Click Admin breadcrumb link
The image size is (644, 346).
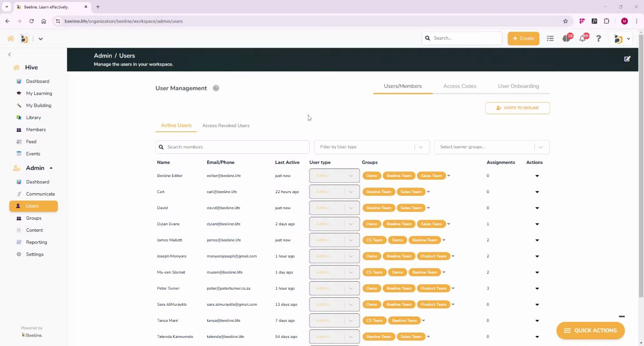[x=103, y=56]
